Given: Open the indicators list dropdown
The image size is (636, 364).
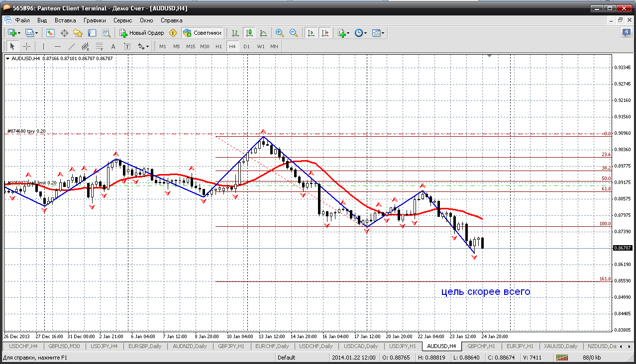Looking at the screenshot, I should click(x=348, y=33).
